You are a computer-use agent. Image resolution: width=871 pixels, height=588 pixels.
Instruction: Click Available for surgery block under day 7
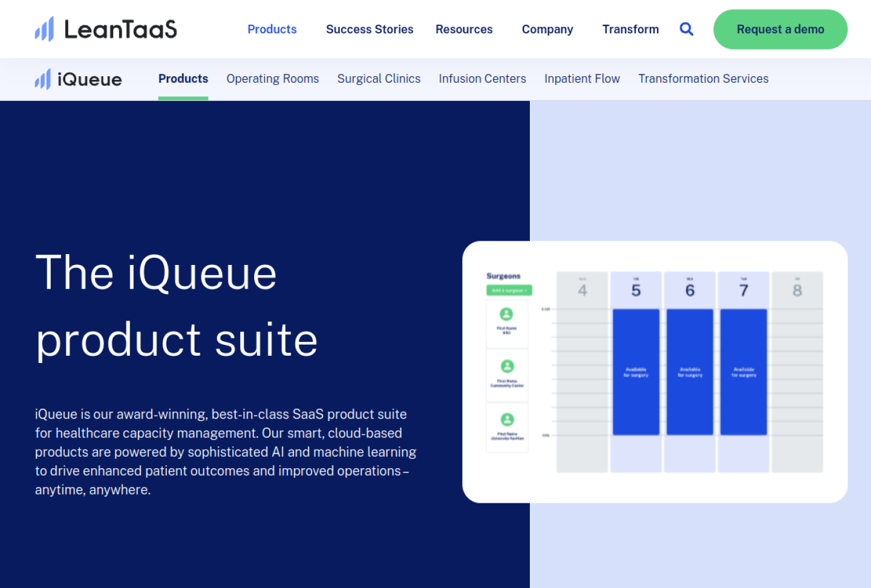[x=744, y=372]
